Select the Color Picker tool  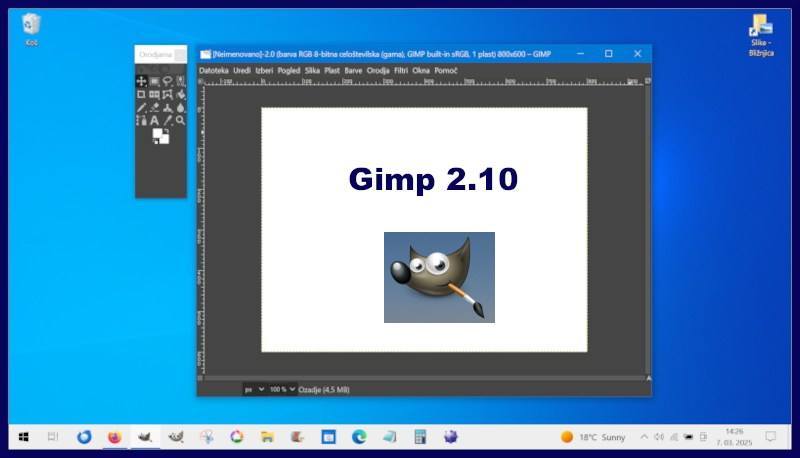pyautogui.click(x=167, y=120)
